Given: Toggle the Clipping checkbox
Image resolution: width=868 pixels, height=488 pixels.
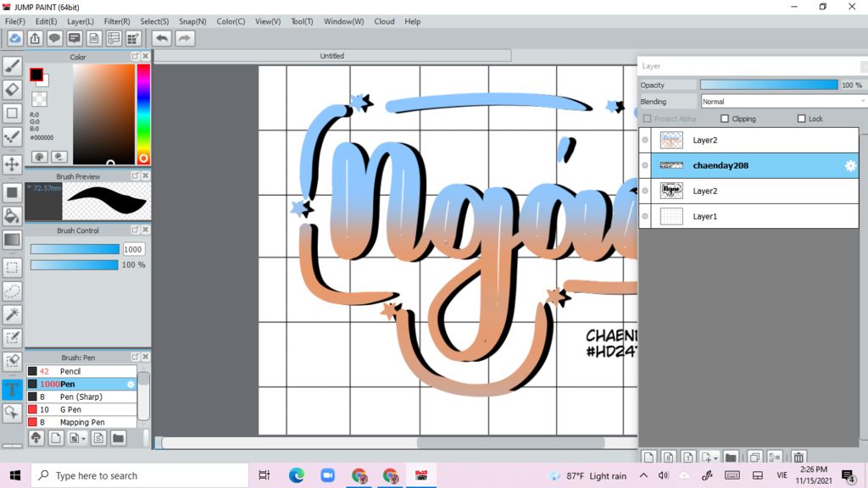Looking at the screenshot, I should point(725,119).
